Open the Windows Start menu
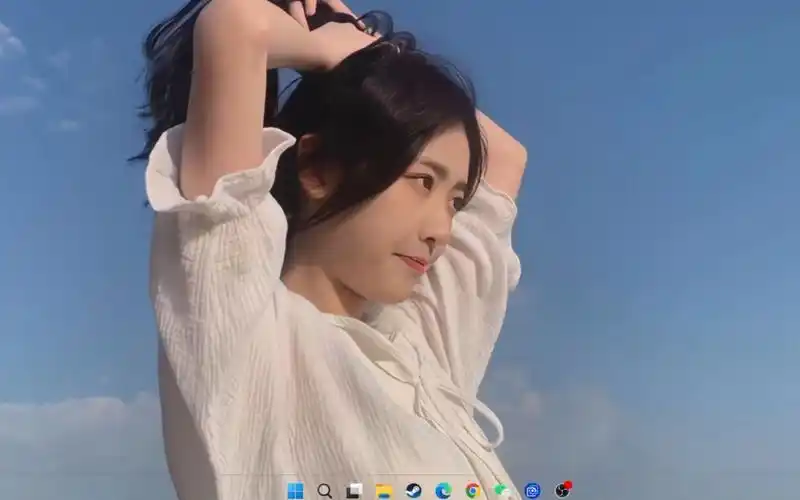Image resolution: width=800 pixels, height=500 pixels. pyautogui.click(x=295, y=491)
